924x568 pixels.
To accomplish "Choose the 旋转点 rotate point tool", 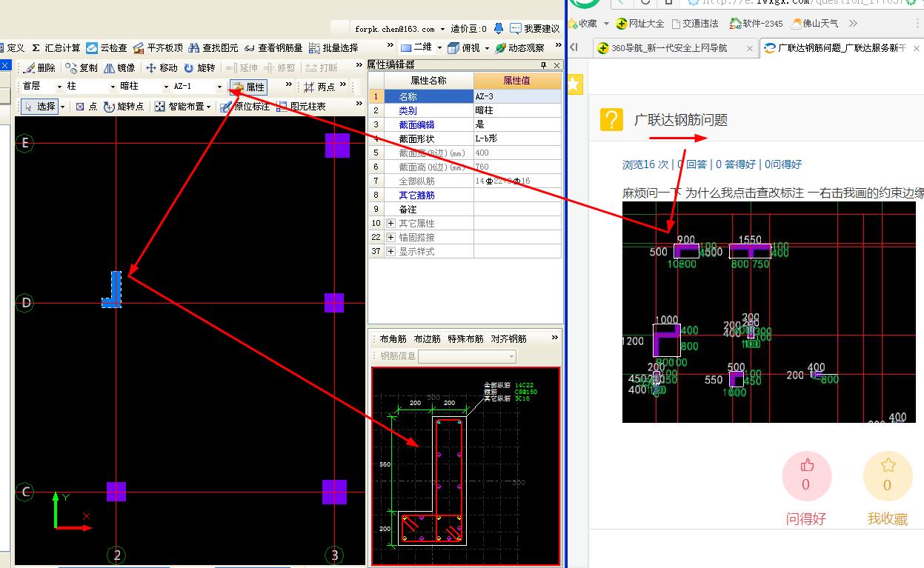I will click(124, 107).
